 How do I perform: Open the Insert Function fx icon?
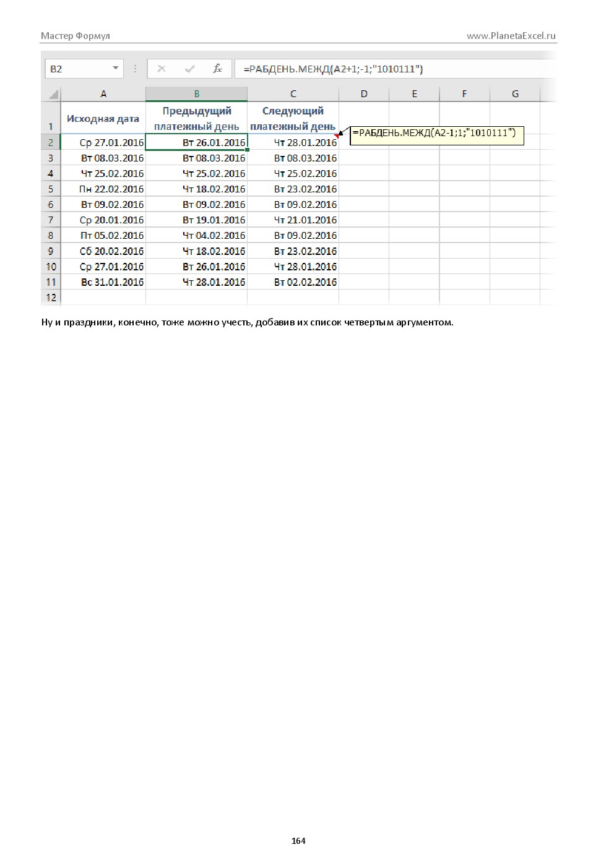coord(217,69)
